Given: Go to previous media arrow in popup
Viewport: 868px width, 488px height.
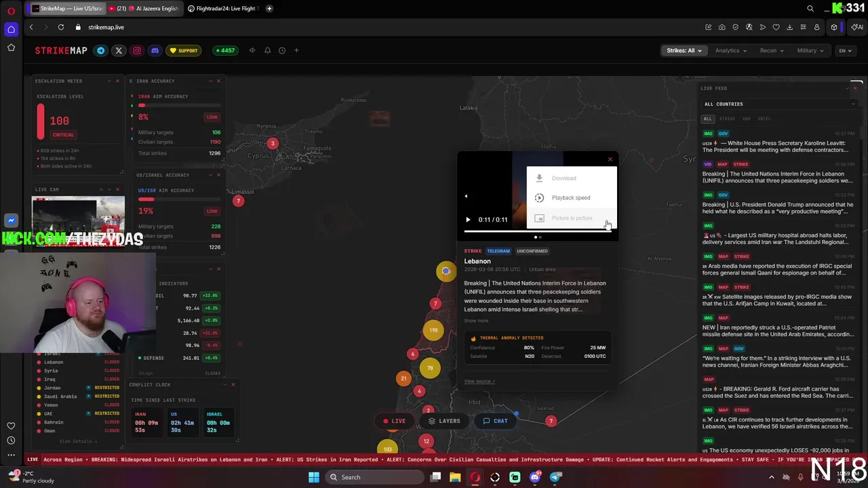Looking at the screenshot, I should pyautogui.click(x=466, y=197).
